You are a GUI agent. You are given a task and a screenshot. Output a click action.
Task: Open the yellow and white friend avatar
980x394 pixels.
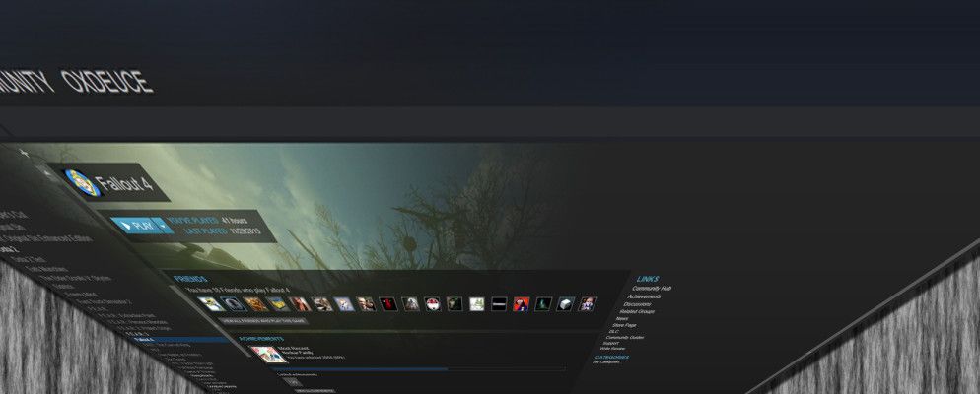211,304
